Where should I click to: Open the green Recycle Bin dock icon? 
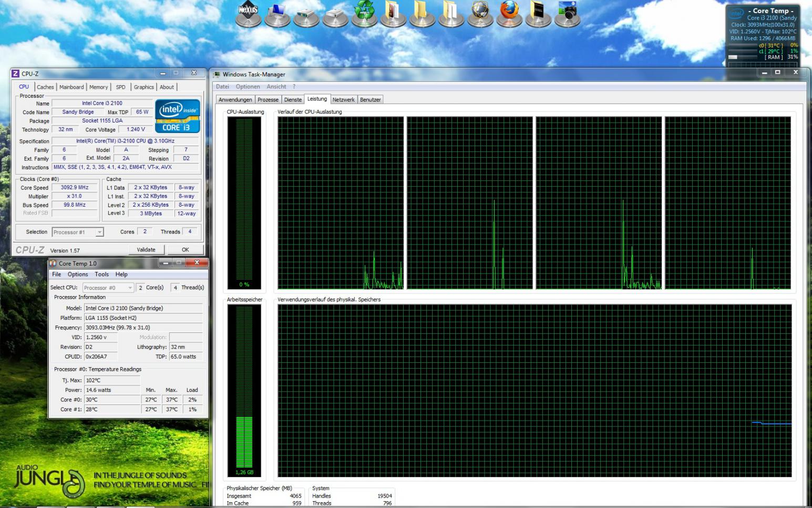pos(364,14)
